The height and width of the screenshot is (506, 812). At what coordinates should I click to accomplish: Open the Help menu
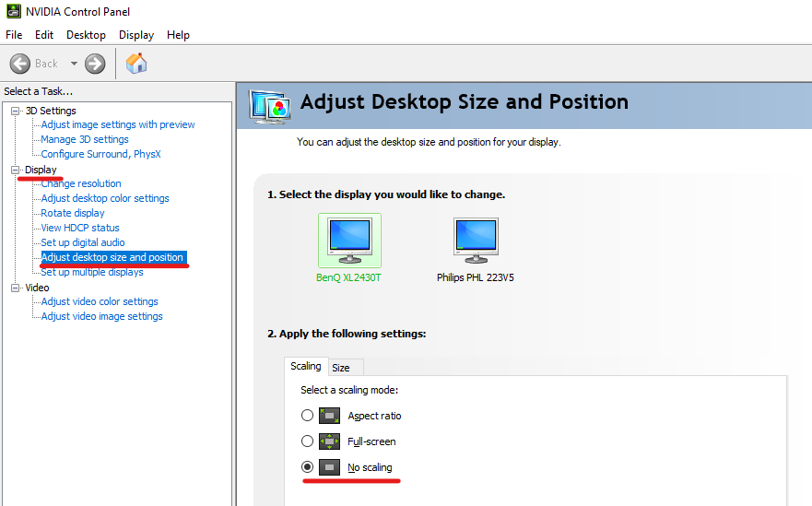[178, 35]
